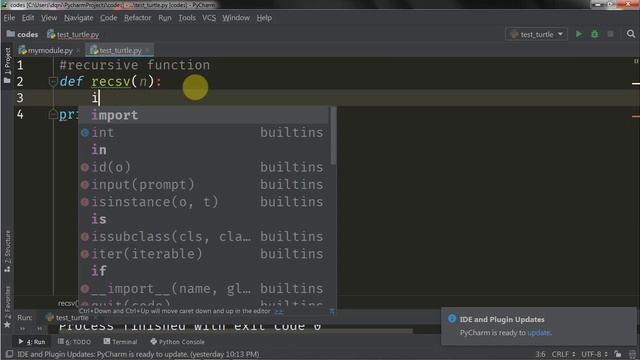Viewport: 640px width, 360px height.
Task: Choose the if keyword suggestion
Action: (x=203, y=271)
